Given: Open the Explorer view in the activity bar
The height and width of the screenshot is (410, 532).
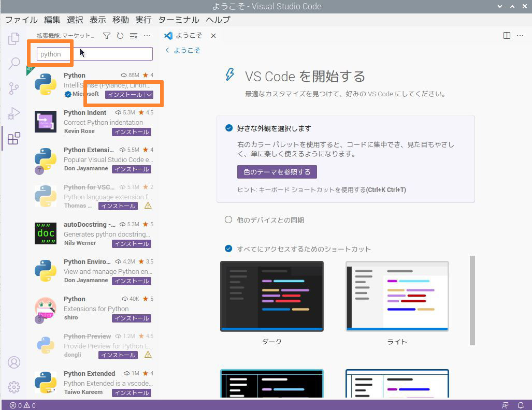Looking at the screenshot, I should pyautogui.click(x=13, y=39).
